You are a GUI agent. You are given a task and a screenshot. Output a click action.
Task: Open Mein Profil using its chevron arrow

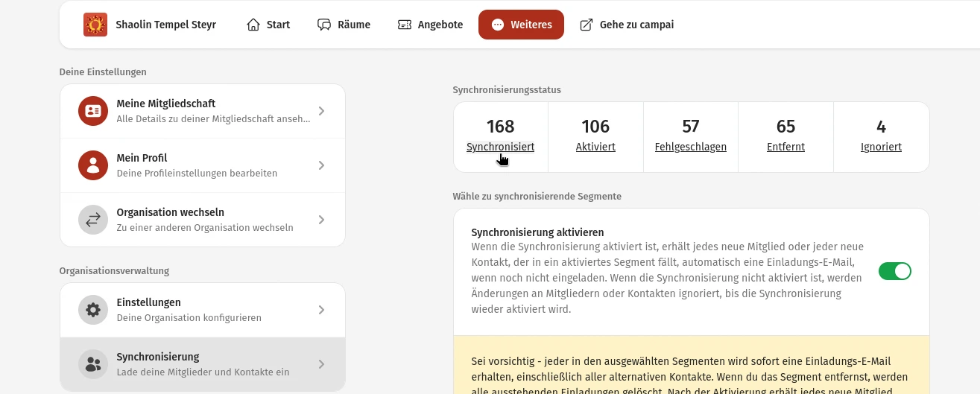point(321,165)
